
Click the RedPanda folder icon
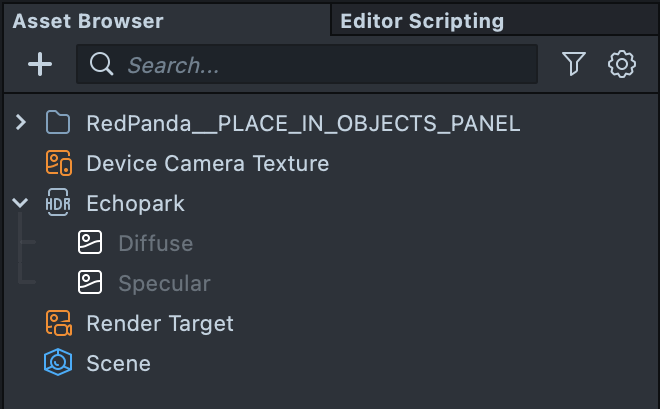59,123
